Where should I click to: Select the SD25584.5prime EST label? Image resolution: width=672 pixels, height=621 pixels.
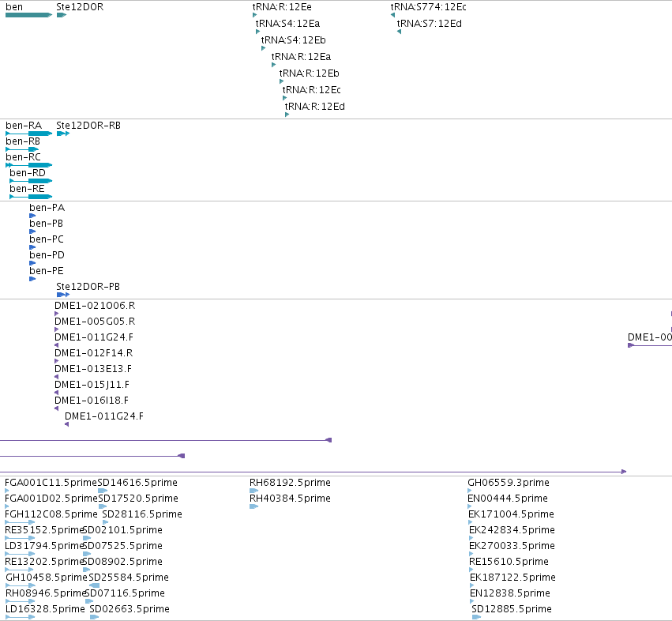tap(129, 578)
